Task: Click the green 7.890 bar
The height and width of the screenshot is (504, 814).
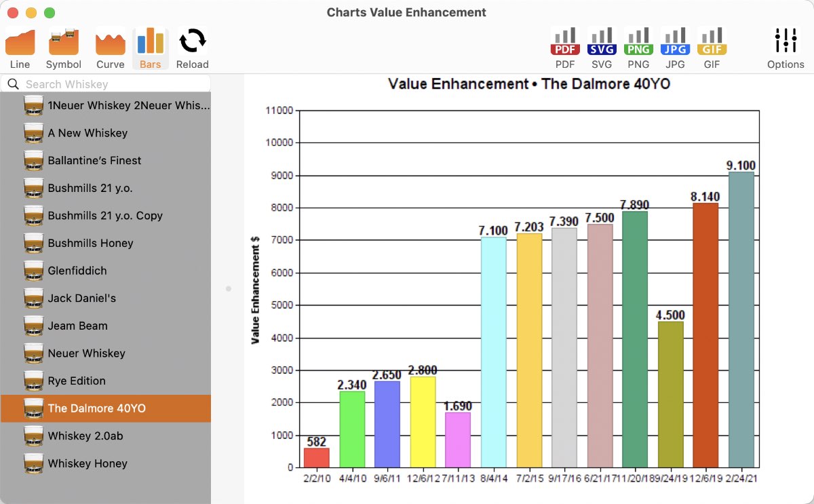Action: click(635, 339)
